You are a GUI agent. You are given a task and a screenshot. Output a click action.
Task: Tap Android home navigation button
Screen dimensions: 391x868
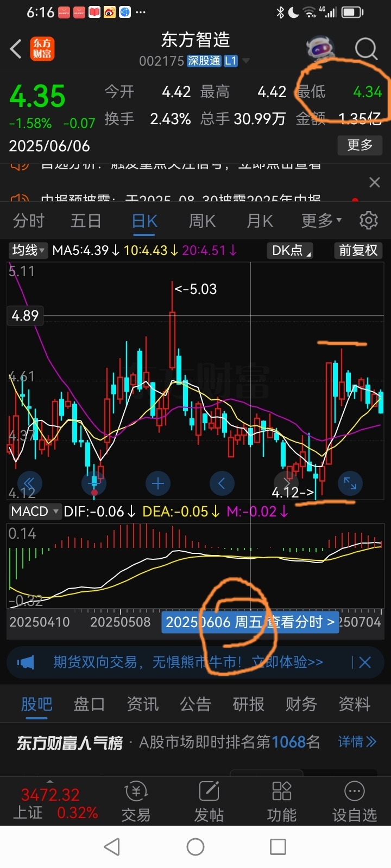click(x=195, y=846)
